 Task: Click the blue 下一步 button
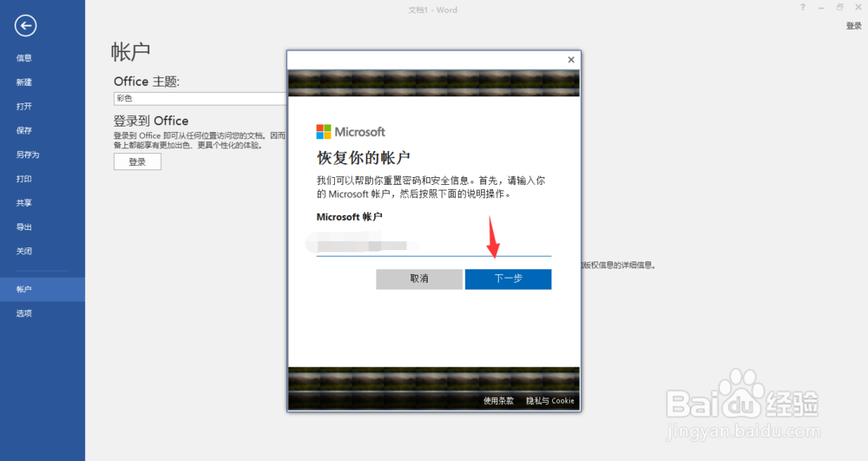508,279
